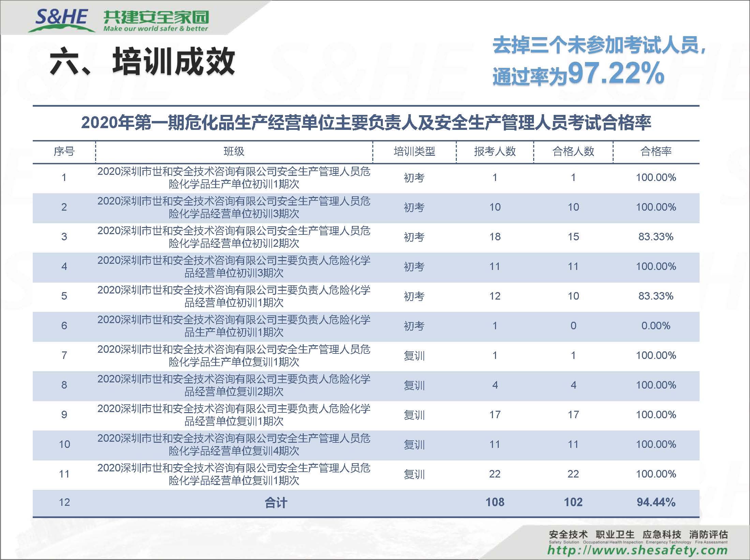Click registered count 18 in row 3

(495, 237)
